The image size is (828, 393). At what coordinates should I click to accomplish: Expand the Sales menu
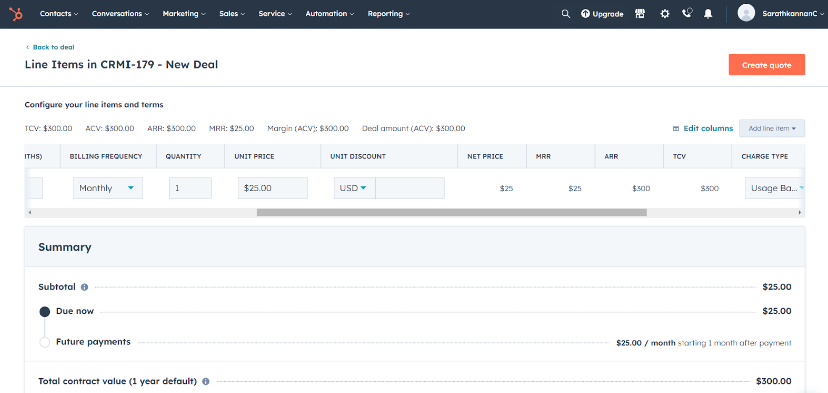coord(232,14)
